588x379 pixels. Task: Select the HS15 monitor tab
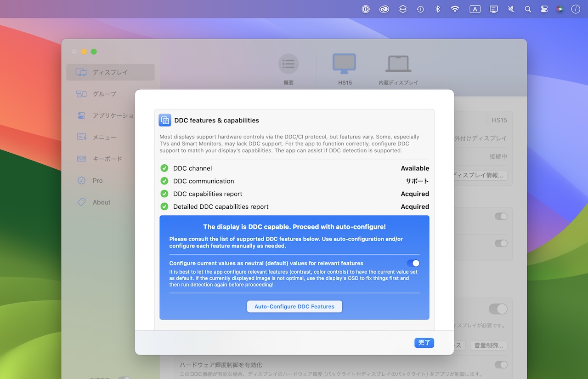345,70
